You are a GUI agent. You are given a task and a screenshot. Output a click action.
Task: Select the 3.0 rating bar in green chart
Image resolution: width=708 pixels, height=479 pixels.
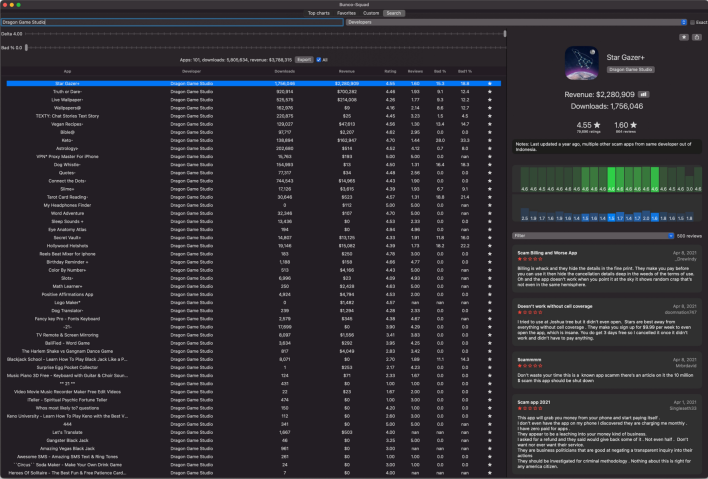[689, 184]
